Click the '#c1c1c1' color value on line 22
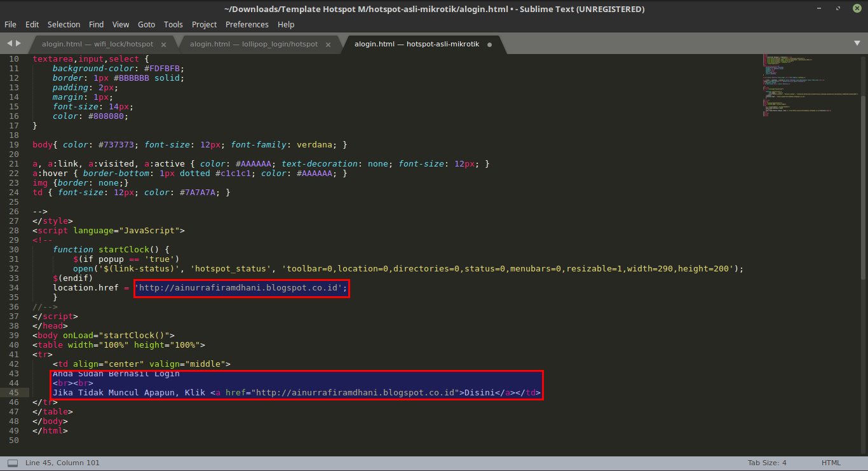This screenshot has width=868, height=471. coord(233,174)
